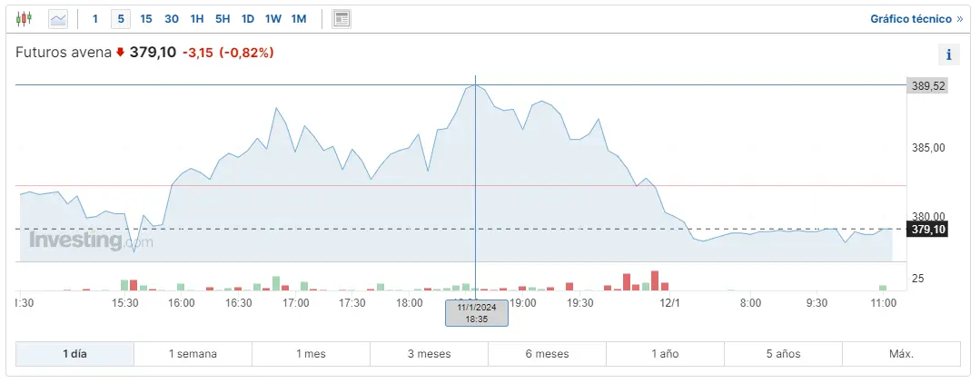Viewport: 980px width, 383px height.
Task: Select the Máx. time range
Action: pos(901,354)
